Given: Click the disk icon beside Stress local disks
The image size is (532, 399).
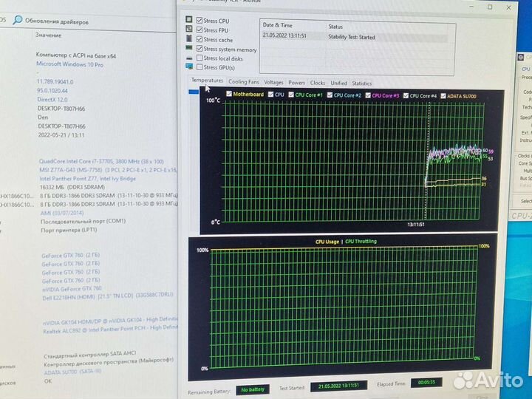Looking at the screenshot, I should click(x=189, y=58).
